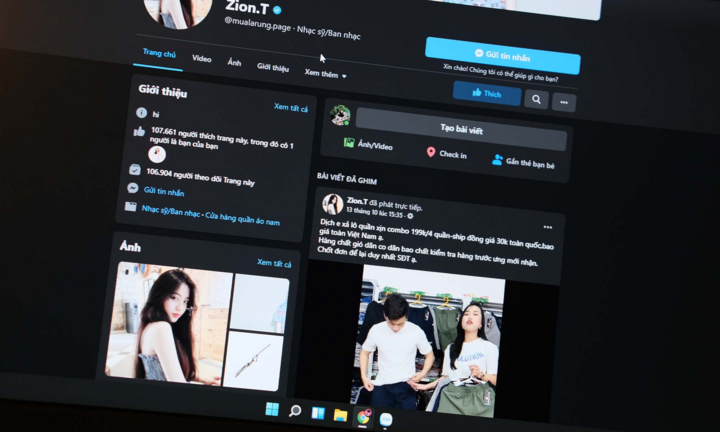
Task: Switch to the Video tab
Action: point(202,58)
